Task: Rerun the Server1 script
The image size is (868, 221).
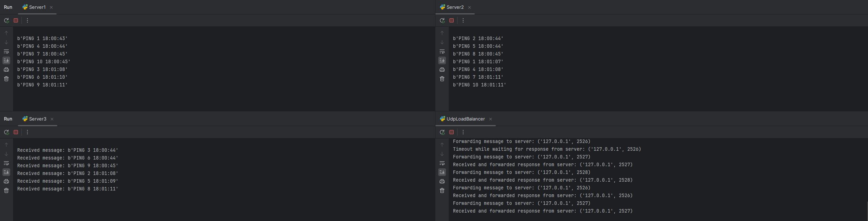Action: click(x=6, y=20)
